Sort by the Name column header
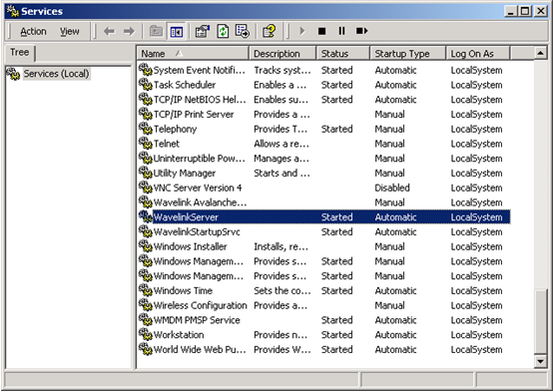 click(193, 54)
